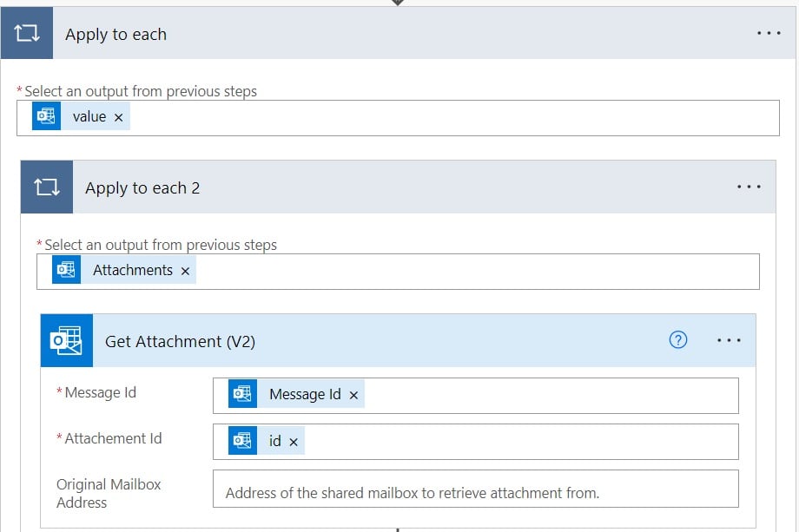
Task: Remove the Message Id token
Action: (353, 395)
